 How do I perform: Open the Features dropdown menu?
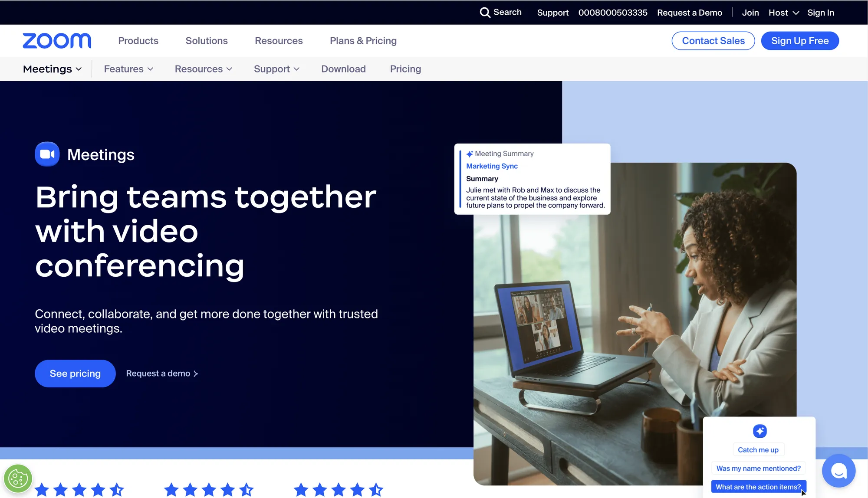(128, 69)
